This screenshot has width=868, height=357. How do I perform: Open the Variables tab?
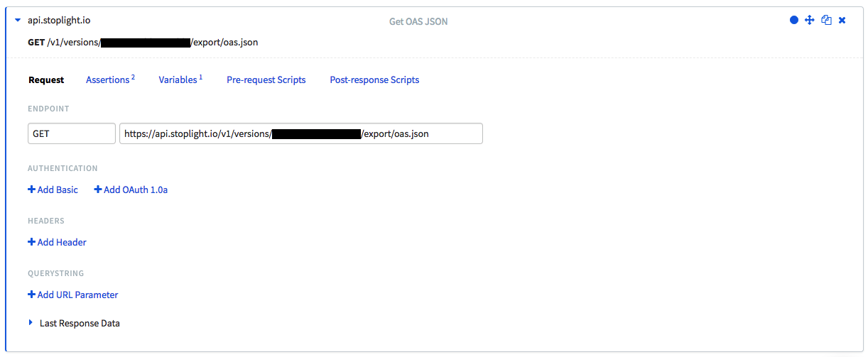(180, 79)
